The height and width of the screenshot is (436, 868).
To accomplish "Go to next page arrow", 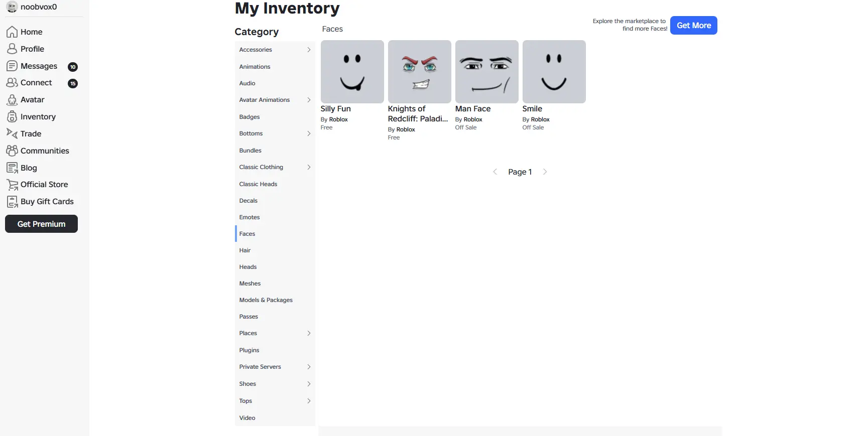I will point(545,172).
